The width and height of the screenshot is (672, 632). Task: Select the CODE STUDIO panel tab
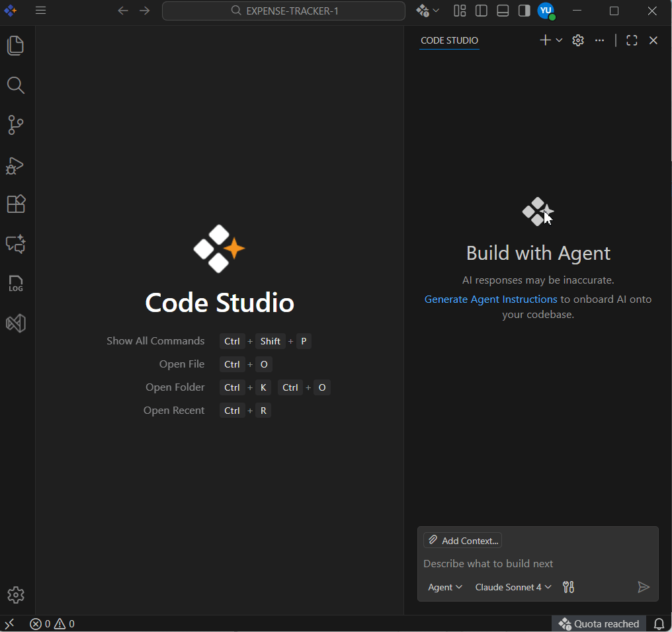(x=449, y=40)
